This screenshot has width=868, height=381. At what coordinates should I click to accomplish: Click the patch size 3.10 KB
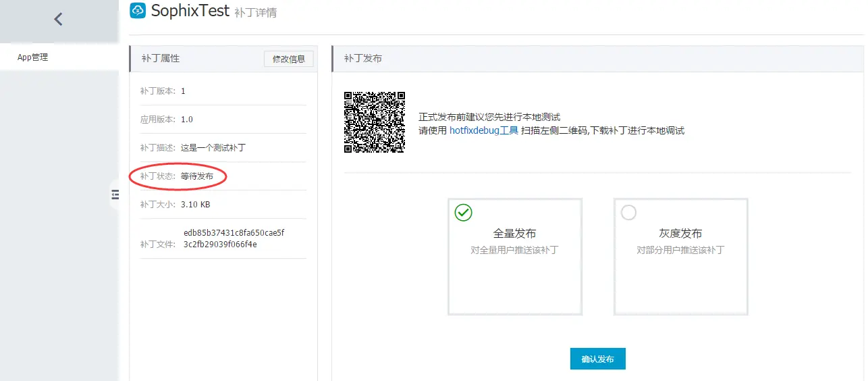tap(196, 205)
